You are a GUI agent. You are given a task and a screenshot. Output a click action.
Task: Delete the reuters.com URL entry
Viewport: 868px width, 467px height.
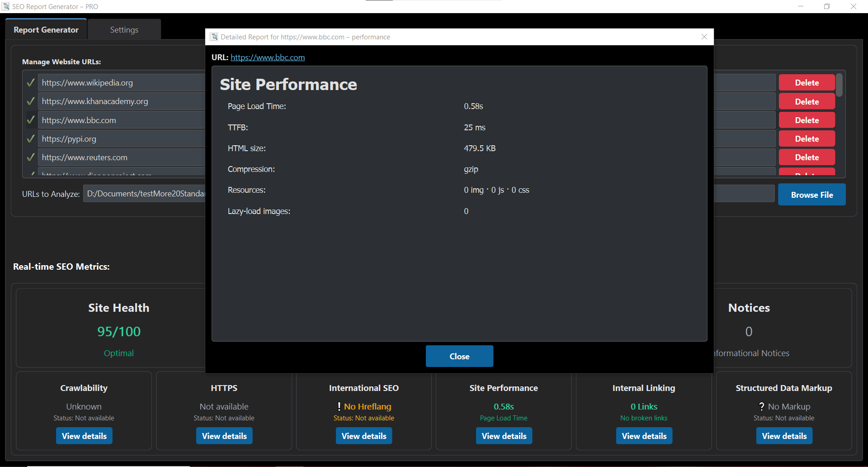coord(807,157)
